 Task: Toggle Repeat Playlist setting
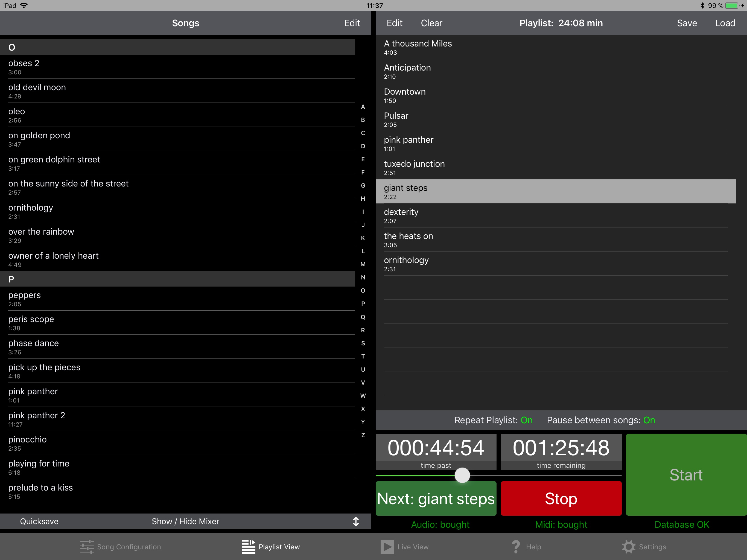pyautogui.click(x=493, y=420)
